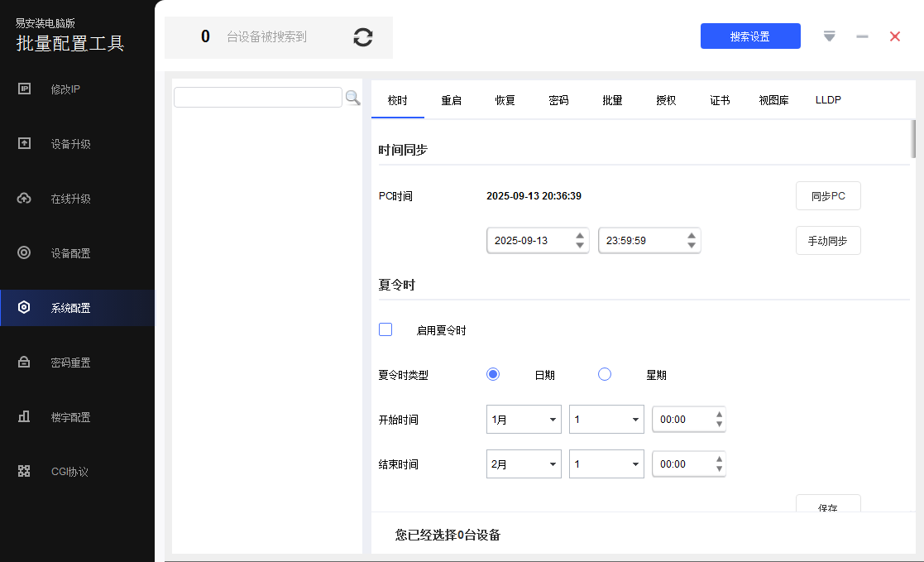Click the 密码重置 icon in sidebar
This screenshot has height=562, width=924.
click(x=24, y=363)
